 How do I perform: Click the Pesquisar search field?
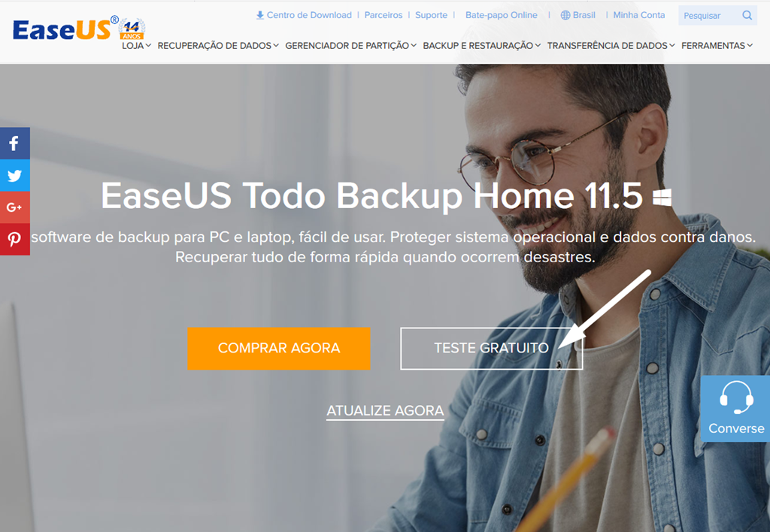(710, 16)
